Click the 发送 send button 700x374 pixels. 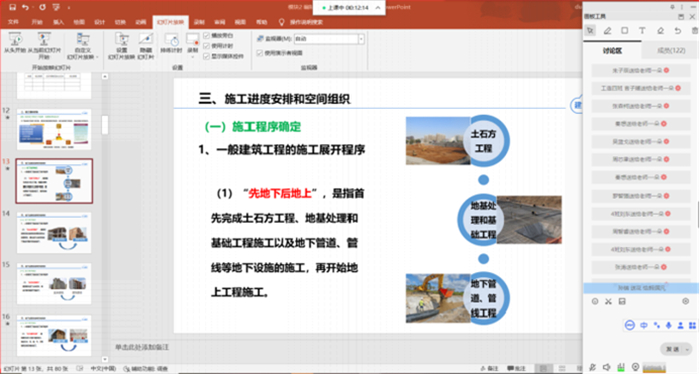coord(672,349)
